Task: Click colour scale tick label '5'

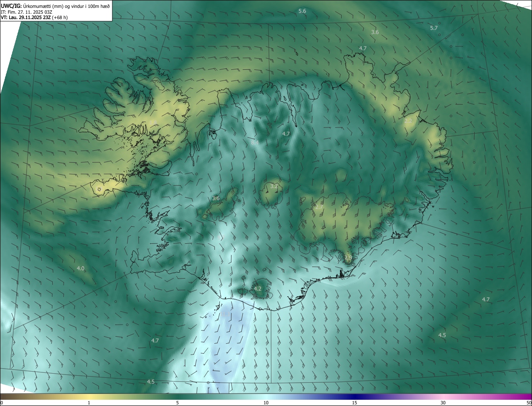Action: 177,403
